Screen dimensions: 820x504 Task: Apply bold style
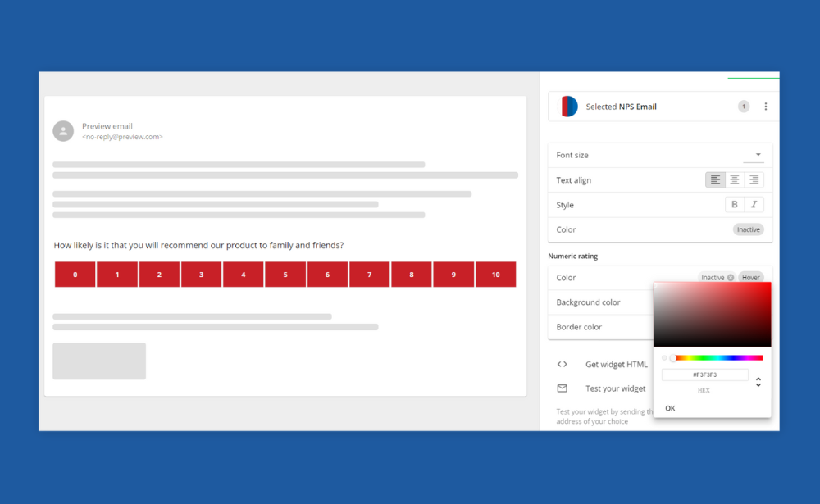[735, 204]
